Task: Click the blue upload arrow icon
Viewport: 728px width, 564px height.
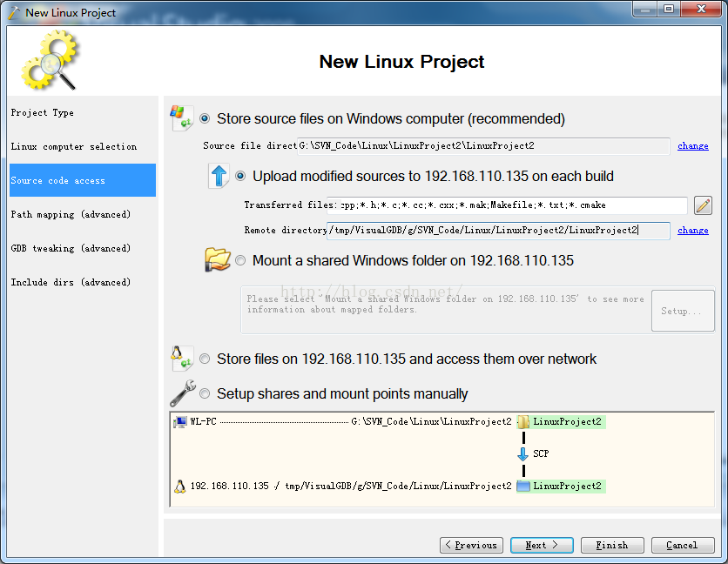Action: tap(219, 176)
